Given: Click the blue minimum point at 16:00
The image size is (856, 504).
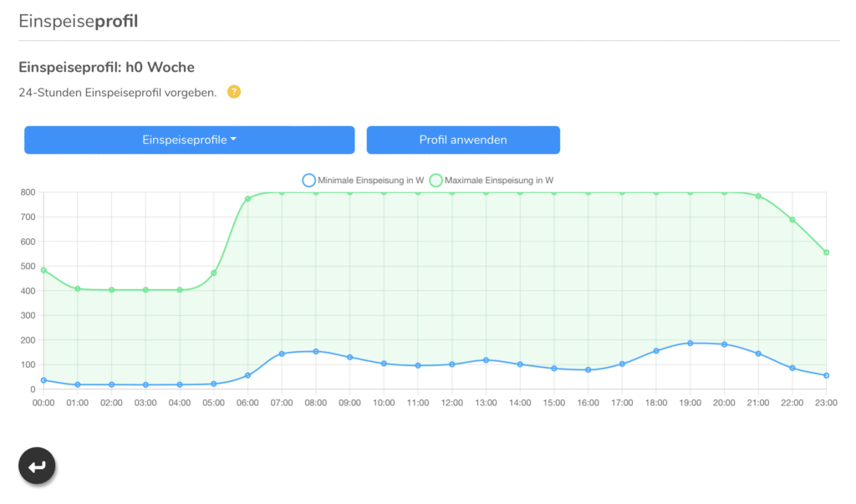Looking at the screenshot, I should [588, 370].
